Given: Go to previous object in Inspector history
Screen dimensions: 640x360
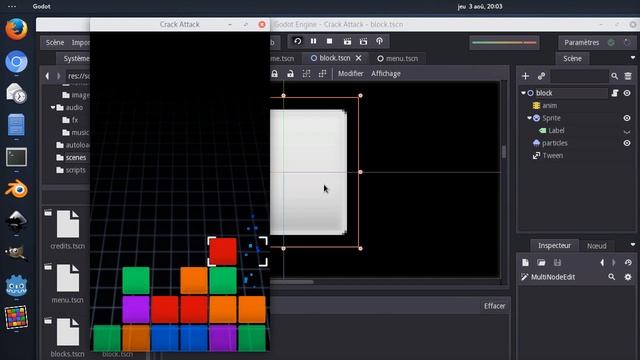Looking at the screenshot, I should pyautogui.click(x=602, y=262).
